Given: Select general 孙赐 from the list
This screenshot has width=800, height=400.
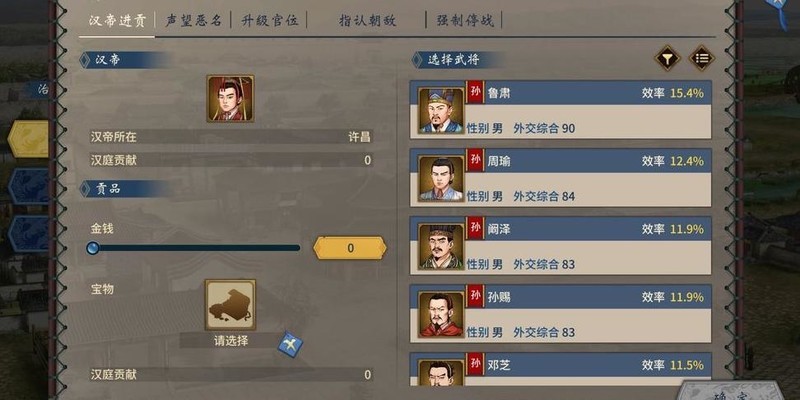Looking at the screenshot, I should pyautogui.click(x=561, y=313).
